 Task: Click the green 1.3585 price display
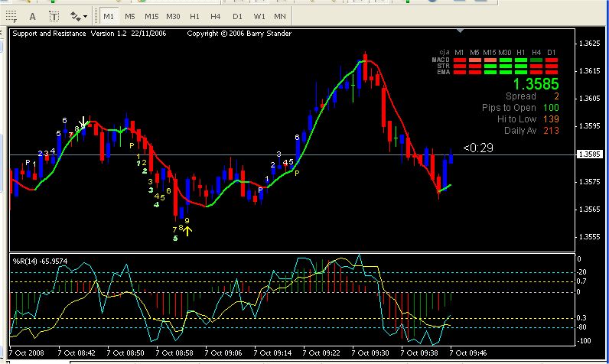(536, 84)
